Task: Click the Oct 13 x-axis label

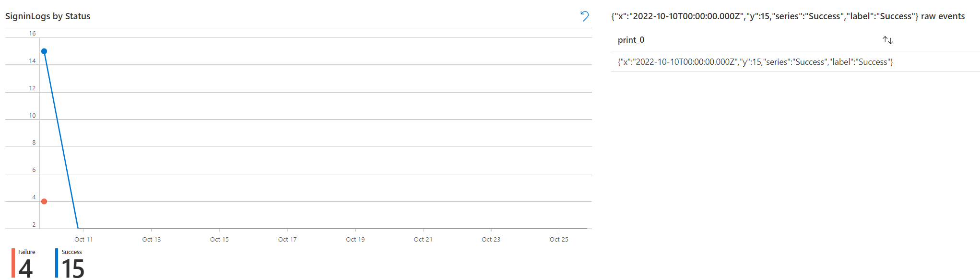Action: pos(152,239)
